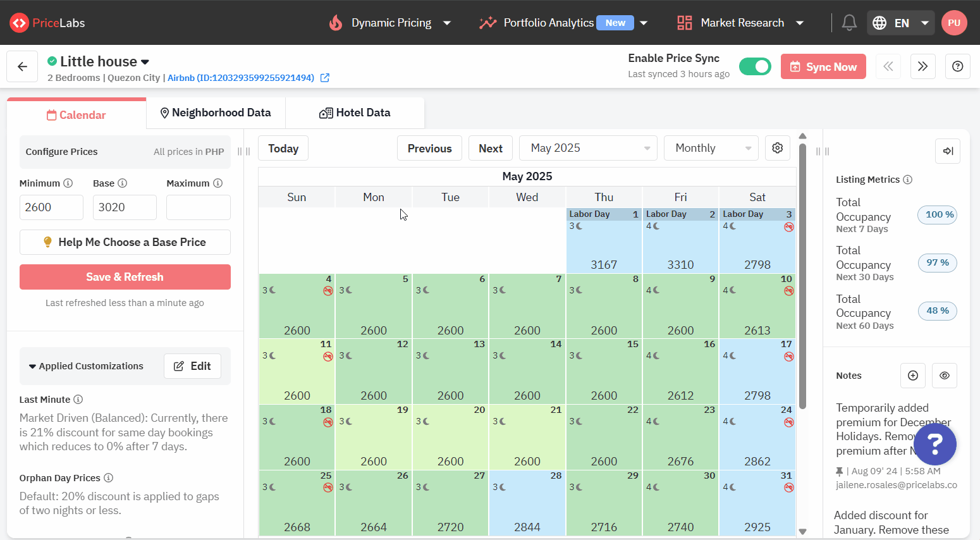980x540 pixels.
Task: Toggle notes visibility with the eye icon
Action: tap(944, 375)
